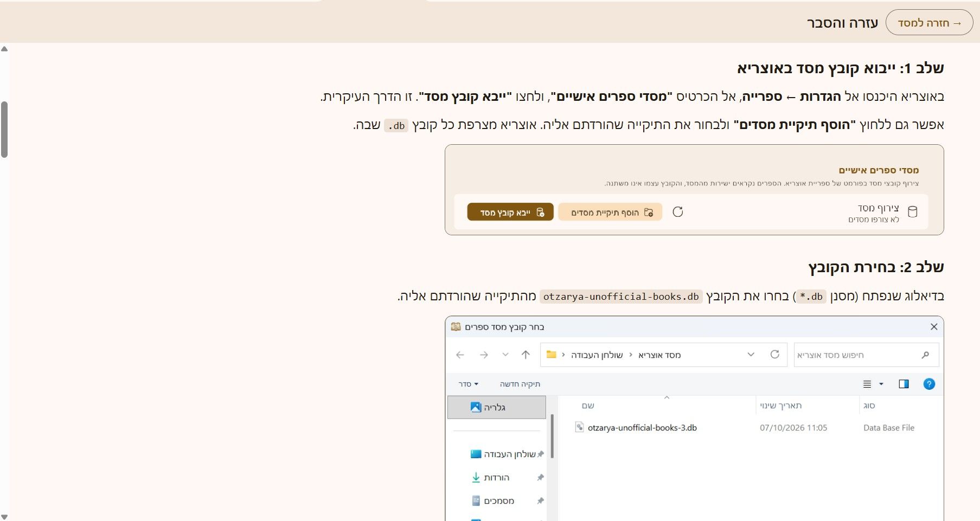Click the db file icon in the file list
980x521 pixels.
(x=579, y=427)
